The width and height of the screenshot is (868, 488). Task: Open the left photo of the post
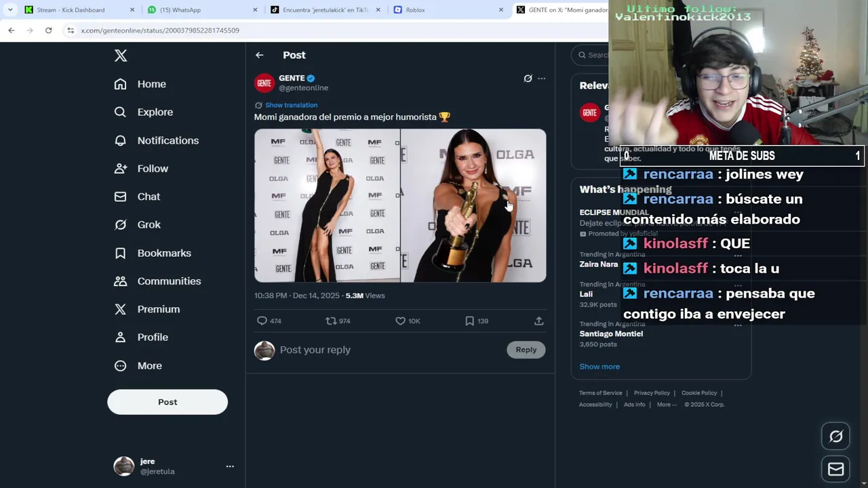327,205
